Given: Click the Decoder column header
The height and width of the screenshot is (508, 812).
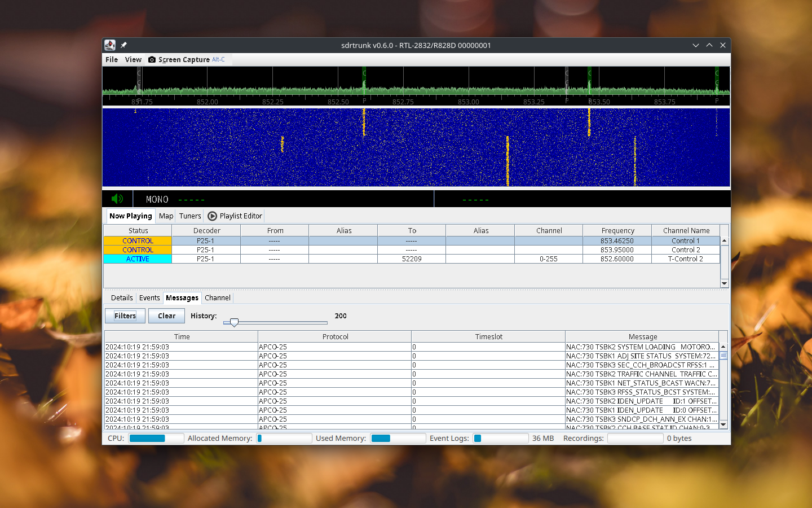Looking at the screenshot, I should click(x=206, y=230).
